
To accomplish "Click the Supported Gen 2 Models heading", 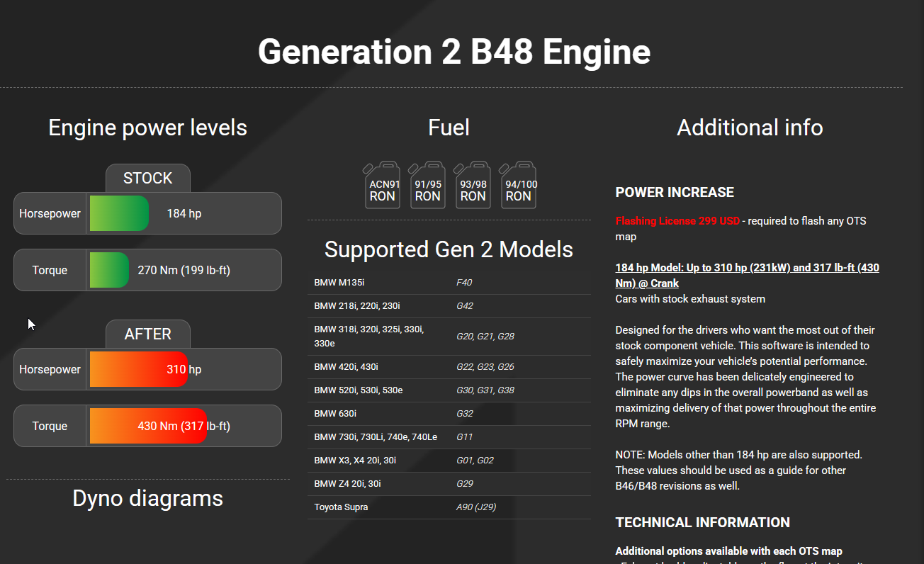I will click(449, 249).
